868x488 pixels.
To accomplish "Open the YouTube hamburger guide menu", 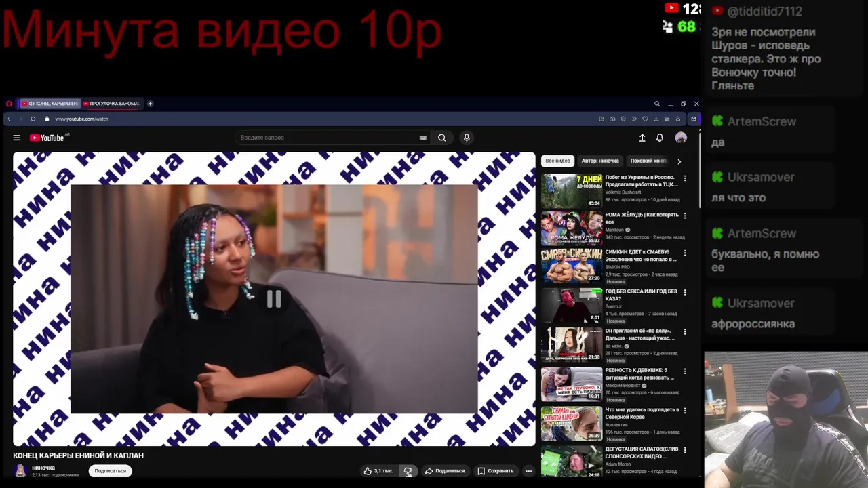I will (16, 138).
